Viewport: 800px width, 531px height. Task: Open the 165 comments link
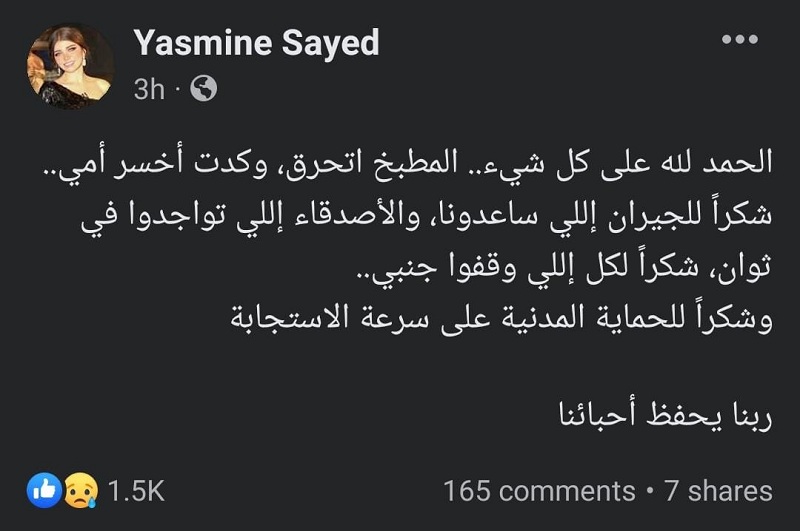point(539,491)
